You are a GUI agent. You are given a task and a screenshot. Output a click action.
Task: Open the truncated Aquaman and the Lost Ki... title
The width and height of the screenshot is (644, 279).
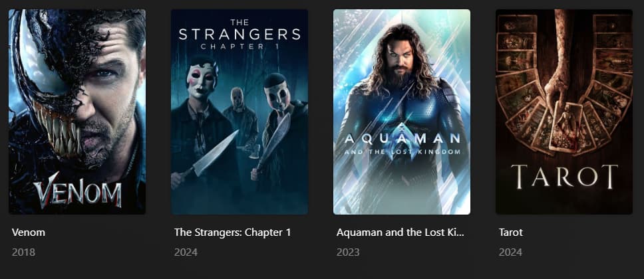[x=400, y=232]
